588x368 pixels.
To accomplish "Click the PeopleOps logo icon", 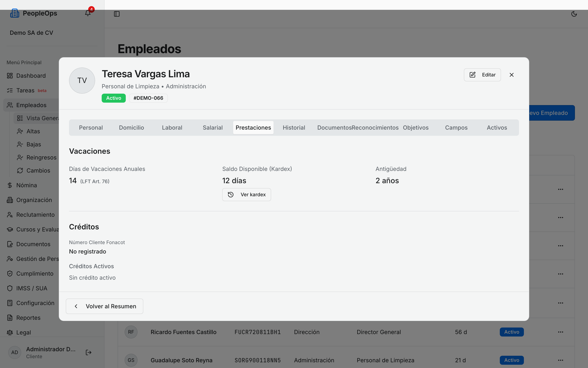I will [x=14, y=13].
